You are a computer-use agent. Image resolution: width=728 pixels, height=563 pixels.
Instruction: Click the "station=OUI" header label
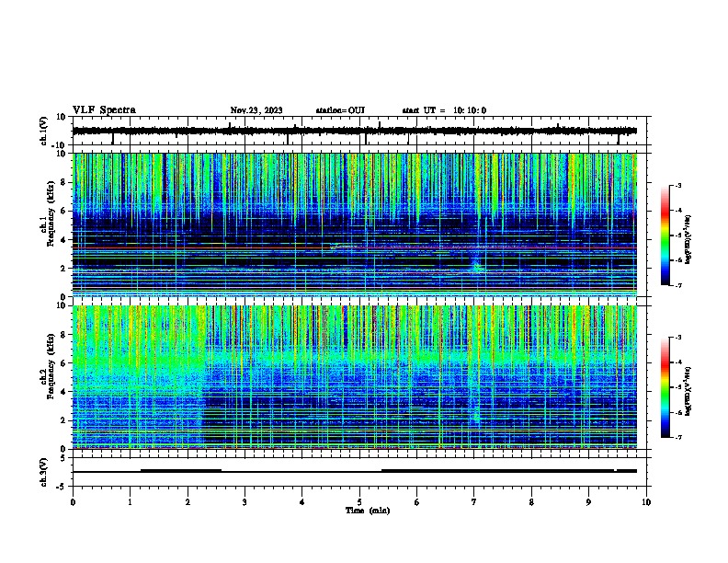point(340,110)
